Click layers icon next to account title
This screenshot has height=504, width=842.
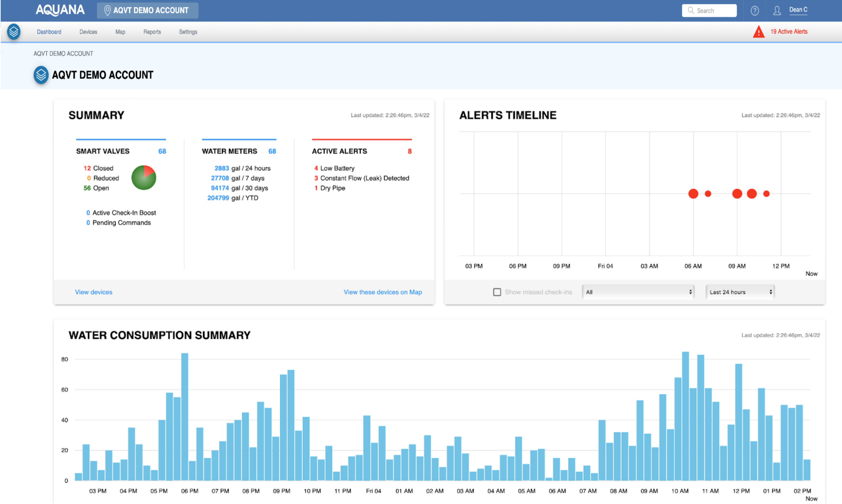click(x=41, y=75)
